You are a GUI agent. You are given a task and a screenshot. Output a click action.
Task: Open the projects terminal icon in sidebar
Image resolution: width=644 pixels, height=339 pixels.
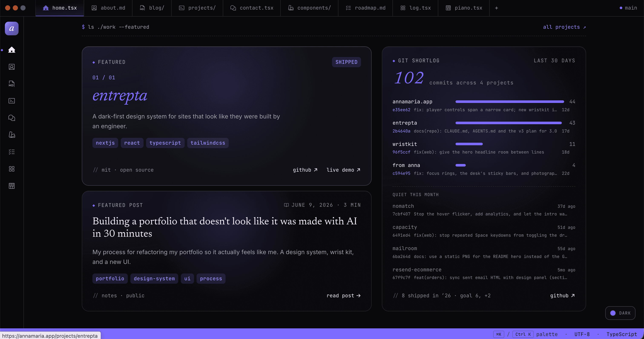point(11,101)
